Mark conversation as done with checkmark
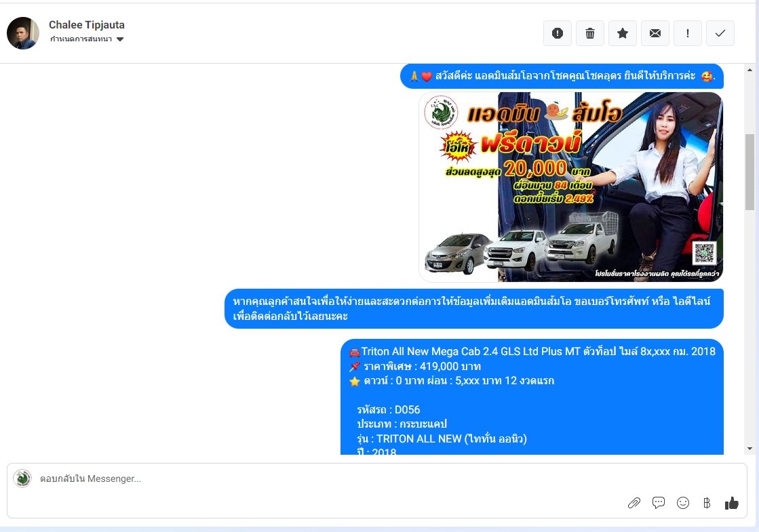Image resolution: width=759 pixels, height=532 pixels. 720,33
